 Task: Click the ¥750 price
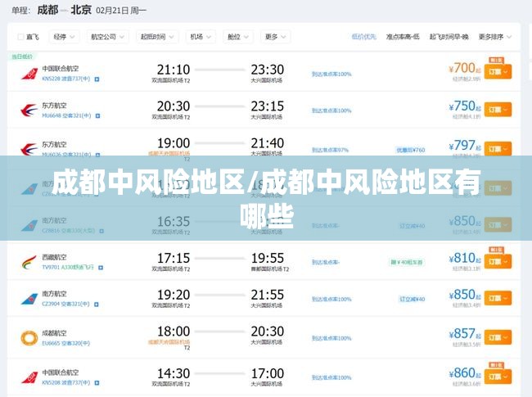click(x=465, y=106)
